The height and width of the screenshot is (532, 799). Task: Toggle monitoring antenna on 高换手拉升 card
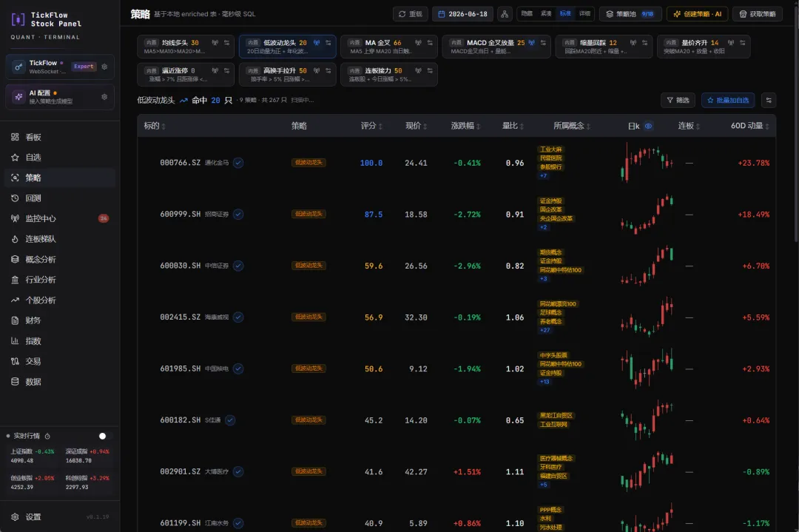pos(317,71)
